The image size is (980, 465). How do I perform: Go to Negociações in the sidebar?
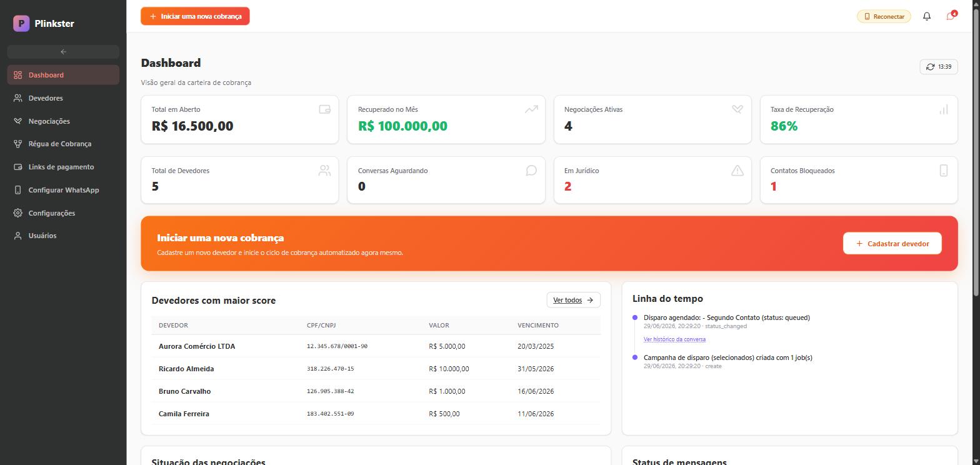tap(63, 121)
